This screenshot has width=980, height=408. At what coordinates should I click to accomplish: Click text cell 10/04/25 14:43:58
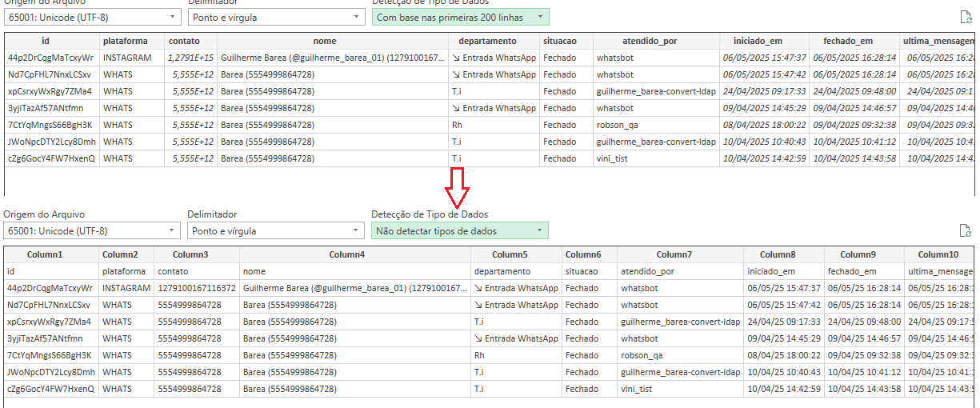click(865, 389)
